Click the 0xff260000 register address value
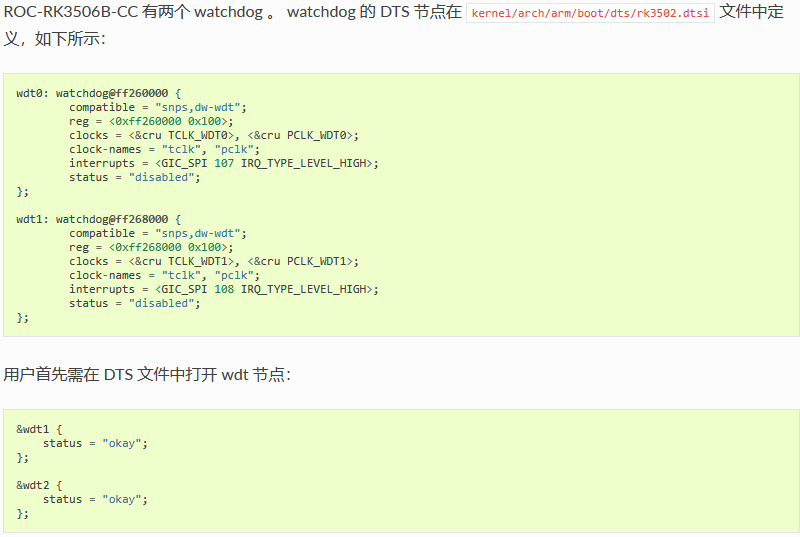The height and width of the screenshot is (537, 800). tap(148, 121)
